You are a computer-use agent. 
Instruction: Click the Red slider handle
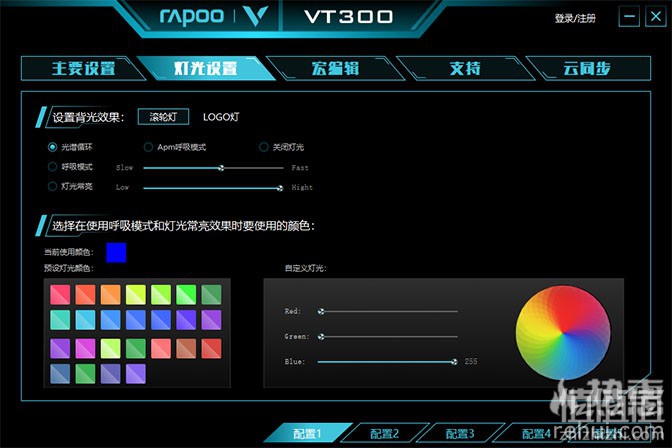(x=321, y=312)
